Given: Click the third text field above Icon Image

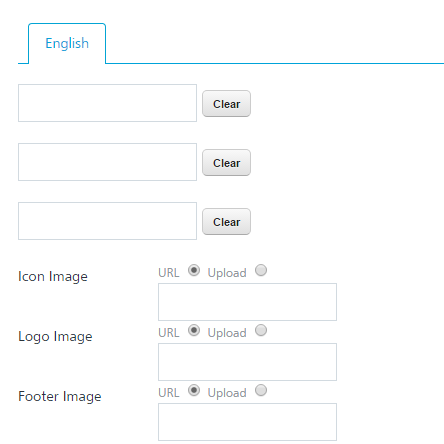Looking at the screenshot, I should pyautogui.click(x=107, y=221).
